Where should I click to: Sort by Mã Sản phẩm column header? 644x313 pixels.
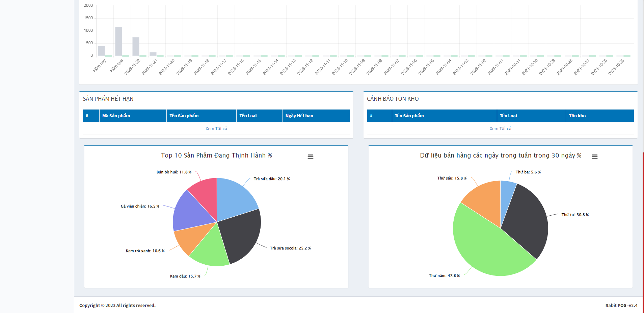point(133,116)
